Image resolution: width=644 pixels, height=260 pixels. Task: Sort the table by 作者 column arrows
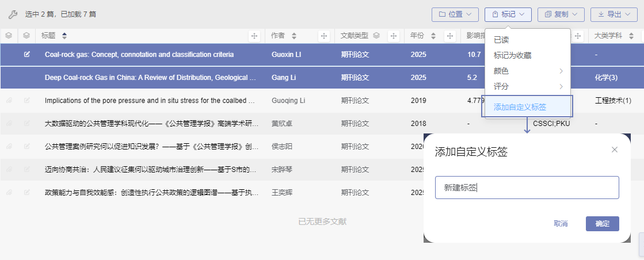pos(294,36)
